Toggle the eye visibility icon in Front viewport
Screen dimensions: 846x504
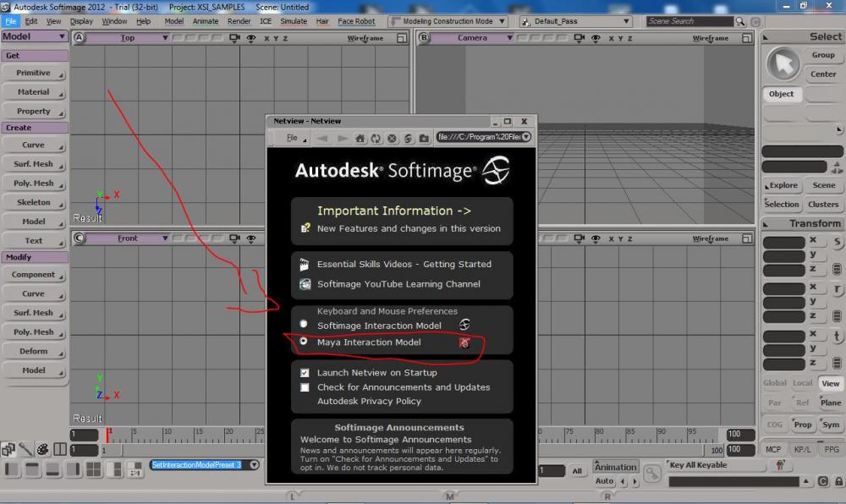tap(251, 238)
